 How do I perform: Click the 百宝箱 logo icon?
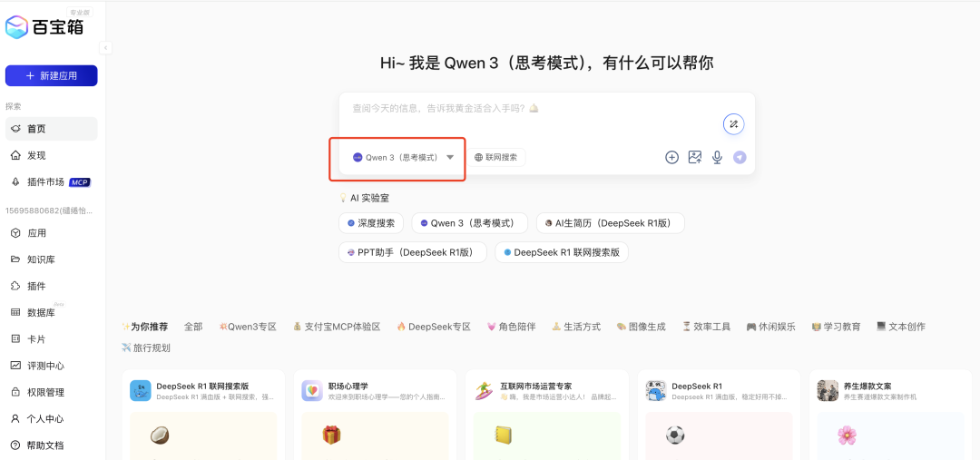[x=17, y=27]
